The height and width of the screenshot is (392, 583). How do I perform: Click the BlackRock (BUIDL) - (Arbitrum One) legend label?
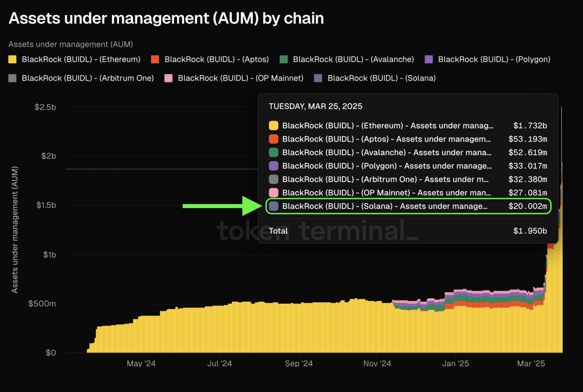pyautogui.click(x=88, y=78)
